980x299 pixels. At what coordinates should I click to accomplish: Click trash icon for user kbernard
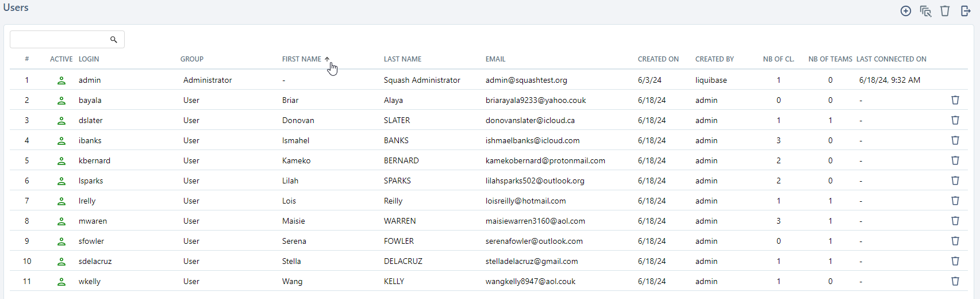coord(955,160)
